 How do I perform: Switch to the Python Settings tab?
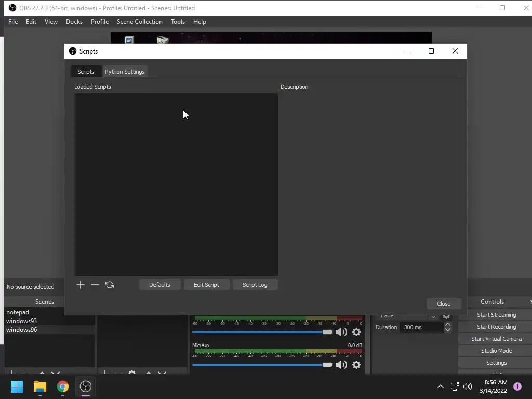point(125,72)
